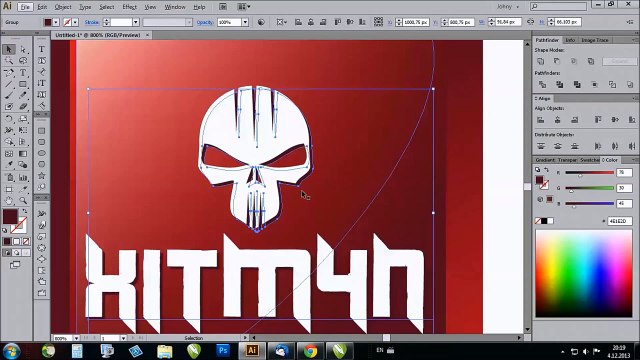The height and width of the screenshot is (360, 640).
Task: Click the hex color value field
Action: pyautogui.click(x=620, y=221)
